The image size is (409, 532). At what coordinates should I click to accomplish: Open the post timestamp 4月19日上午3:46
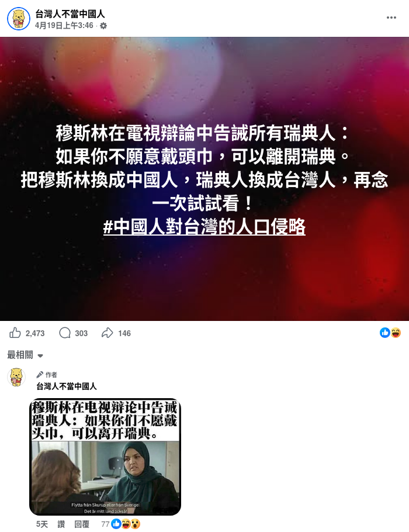coord(64,26)
